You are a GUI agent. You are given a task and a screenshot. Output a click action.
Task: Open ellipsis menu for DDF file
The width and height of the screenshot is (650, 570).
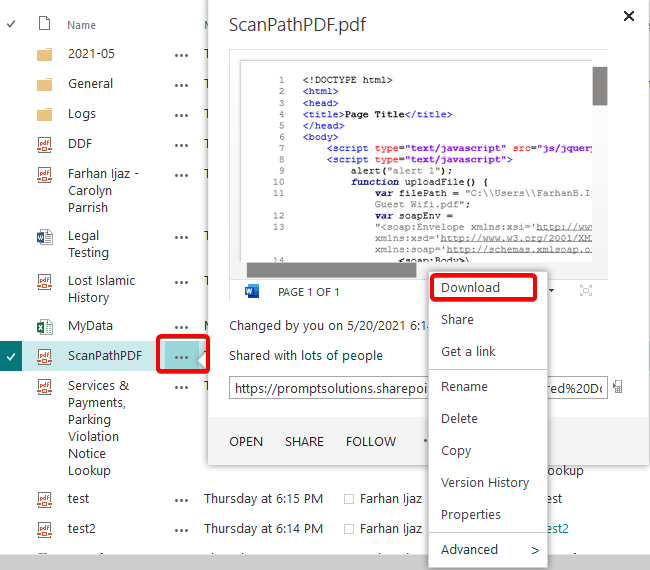pos(181,146)
